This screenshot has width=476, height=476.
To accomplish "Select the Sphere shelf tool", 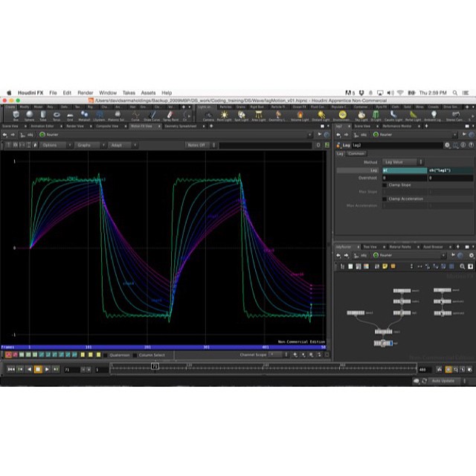I will click(x=30, y=115).
